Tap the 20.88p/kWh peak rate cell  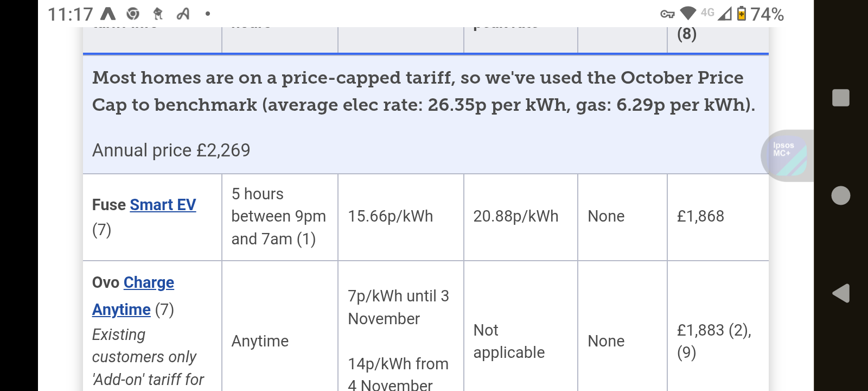[515, 216]
